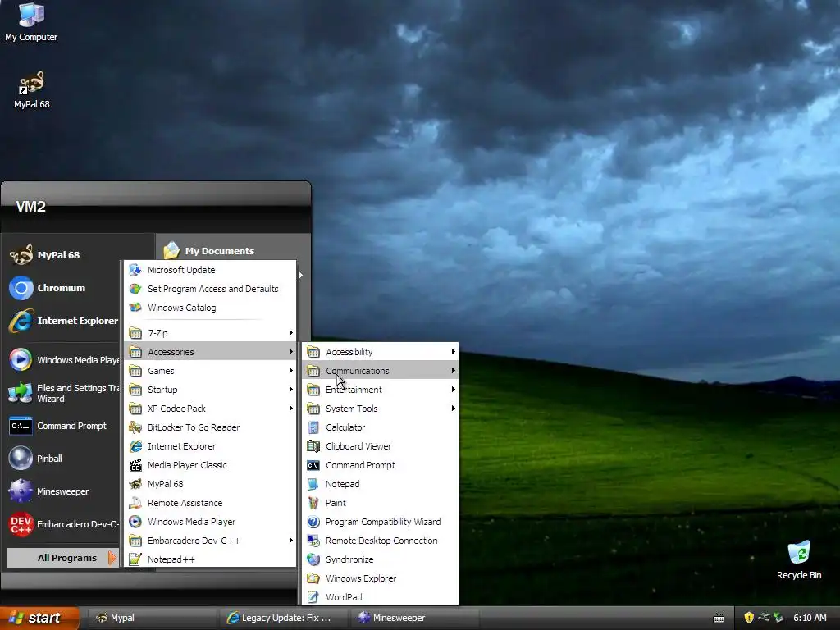Switch to the Legacy Update taskbar window
The height and width of the screenshot is (630, 840).
point(284,618)
